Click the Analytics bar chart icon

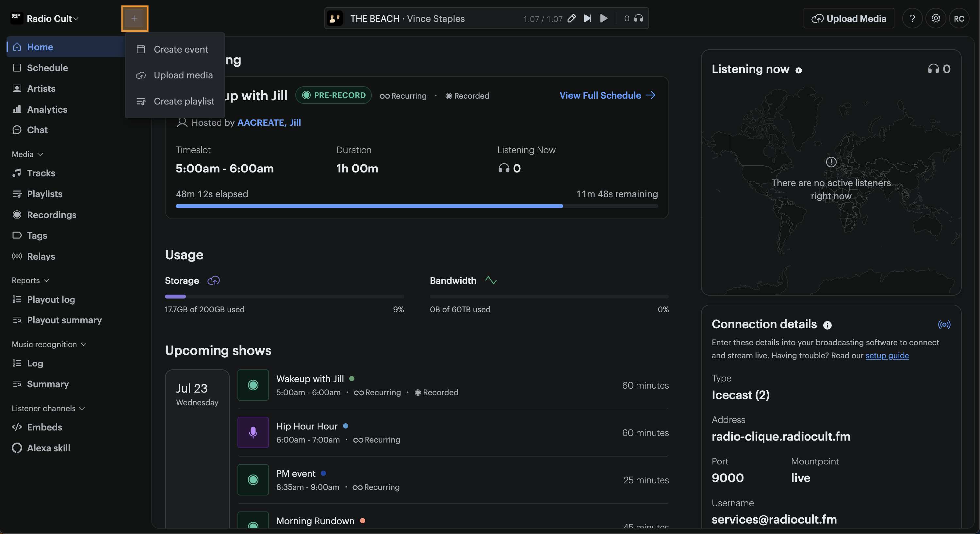[x=17, y=109]
